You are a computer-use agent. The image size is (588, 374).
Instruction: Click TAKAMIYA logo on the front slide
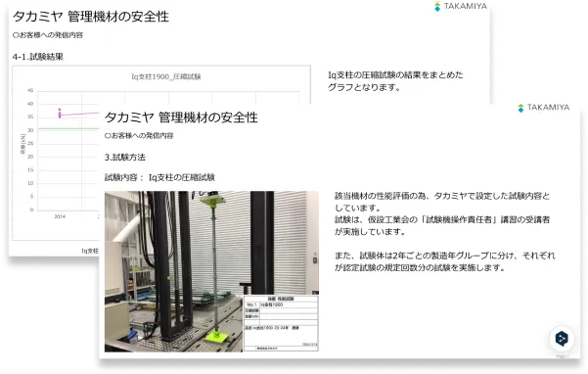click(543, 108)
